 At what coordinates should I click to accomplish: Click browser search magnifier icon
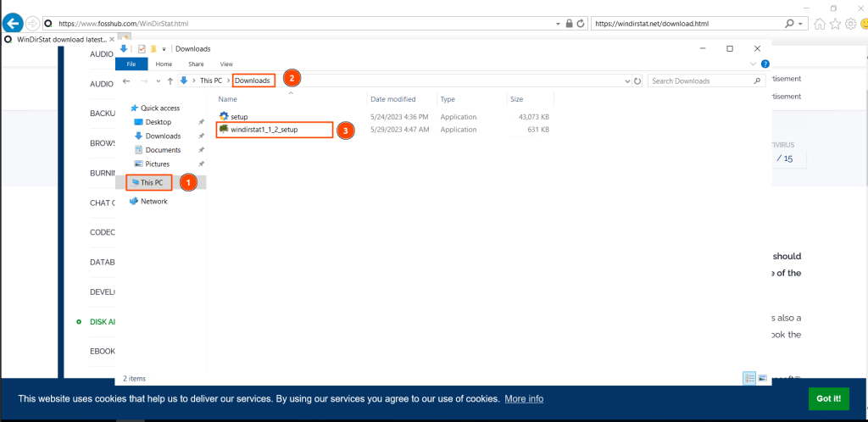(x=789, y=24)
